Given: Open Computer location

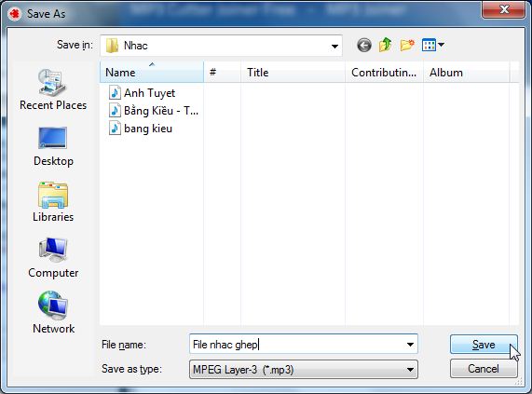Looking at the screenshot, I should (53, 258).
